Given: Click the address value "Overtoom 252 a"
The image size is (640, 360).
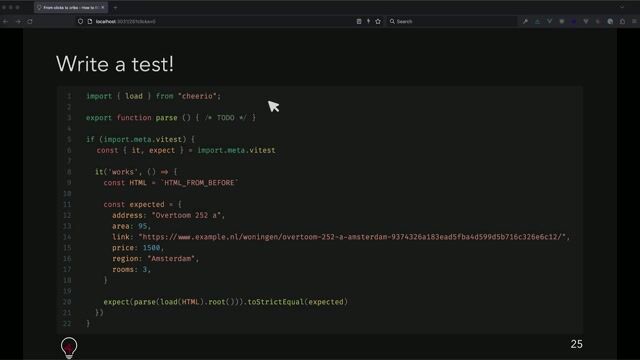Looking at the screenshot, I should [186, 215].
